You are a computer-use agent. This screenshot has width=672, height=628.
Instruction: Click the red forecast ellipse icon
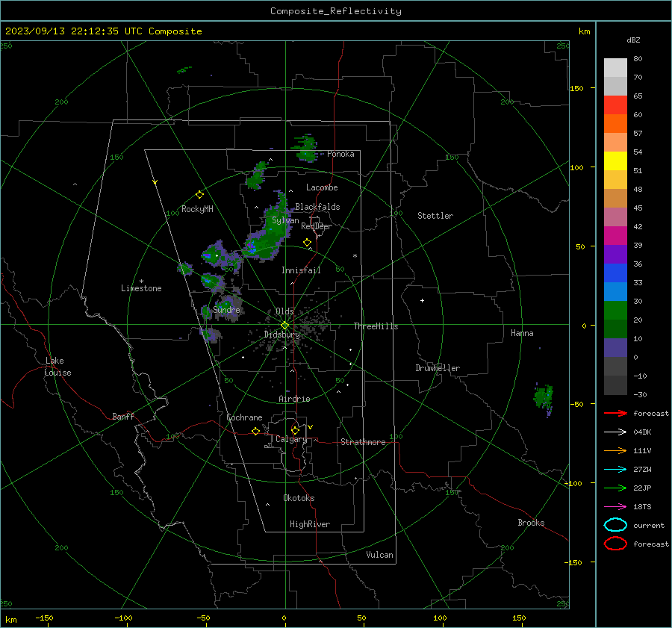[615, 544]
